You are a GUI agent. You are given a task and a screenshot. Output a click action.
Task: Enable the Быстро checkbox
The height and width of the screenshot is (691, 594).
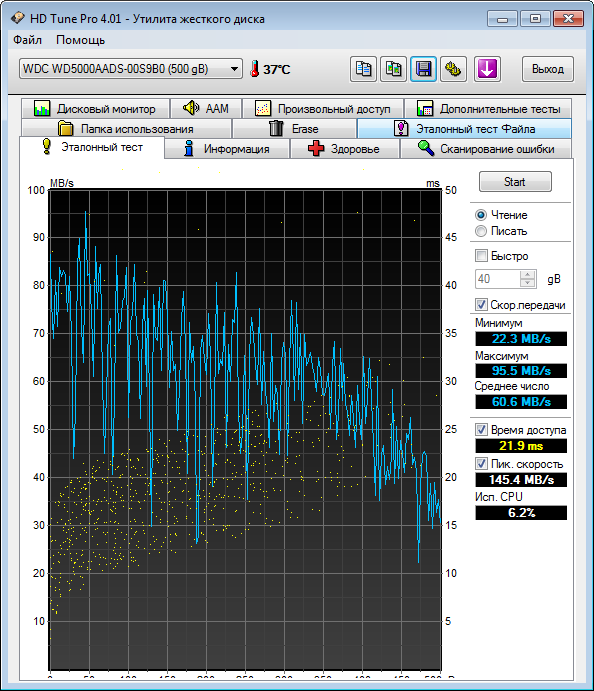coord(481,256)
